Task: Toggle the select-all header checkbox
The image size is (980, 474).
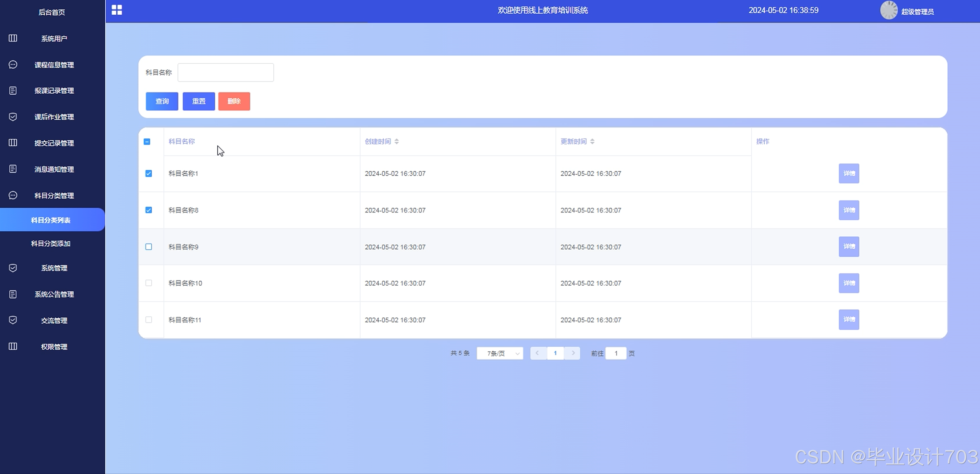Action: [x=147, y=142]
